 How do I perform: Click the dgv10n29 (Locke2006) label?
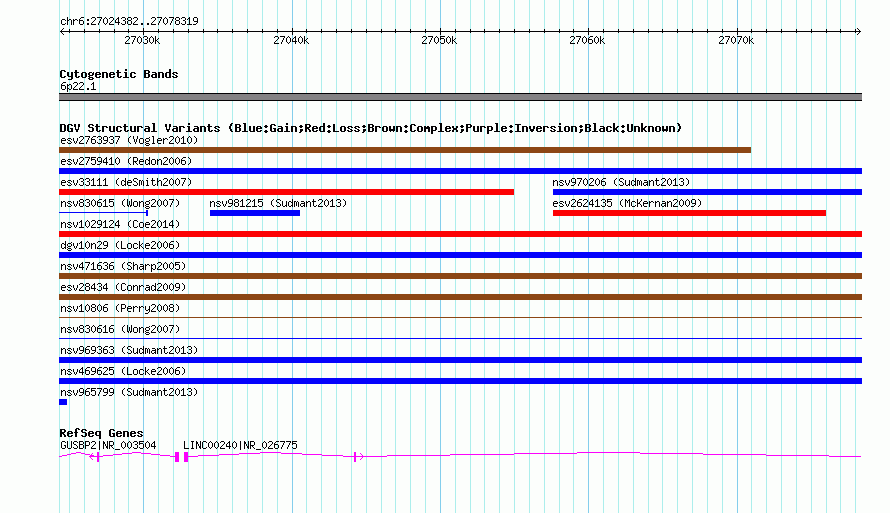(x=120, y=245)
